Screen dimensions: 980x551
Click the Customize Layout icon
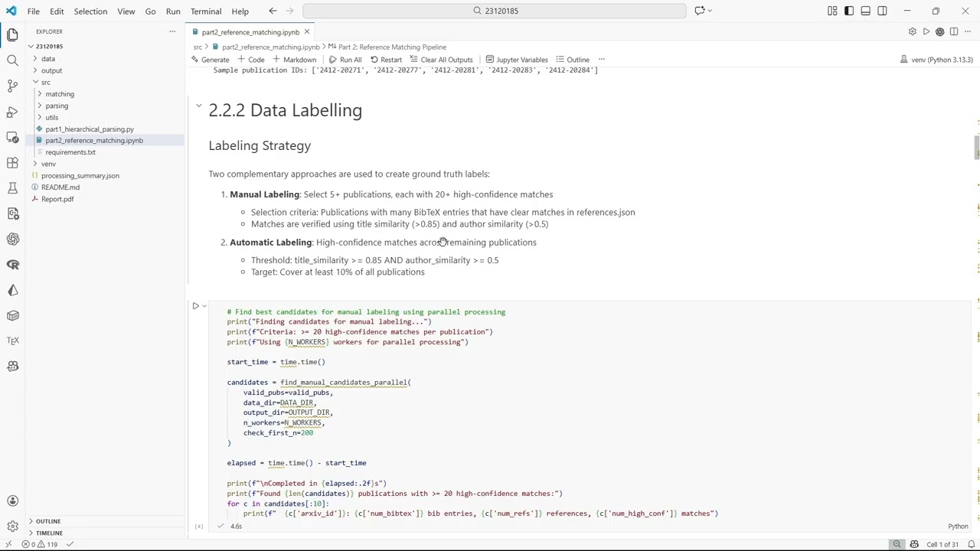[832, 11]
